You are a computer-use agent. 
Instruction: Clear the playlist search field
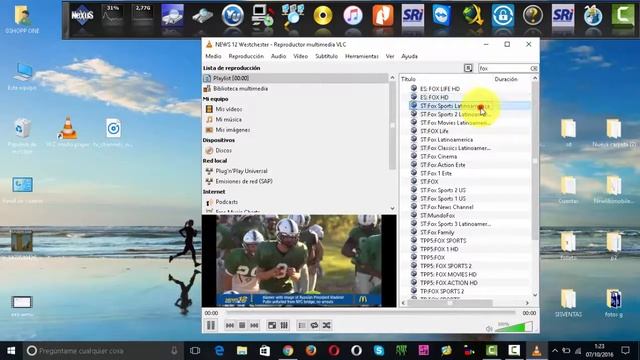coord(534,68)
